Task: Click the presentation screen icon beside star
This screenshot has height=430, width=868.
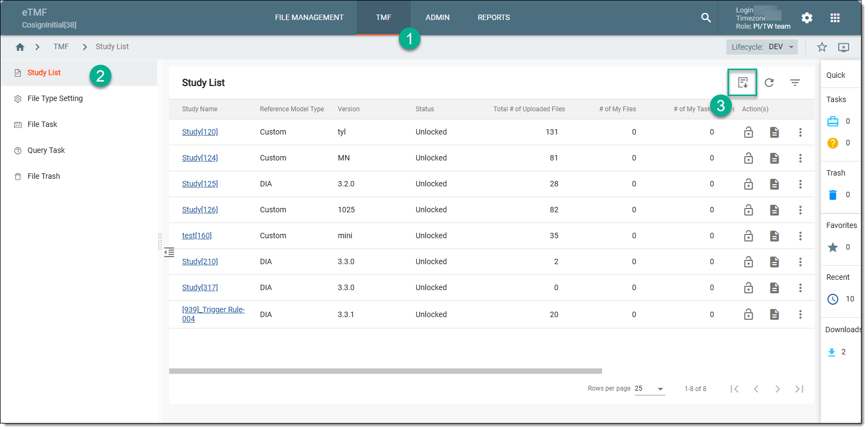Action: click(844, 47)
